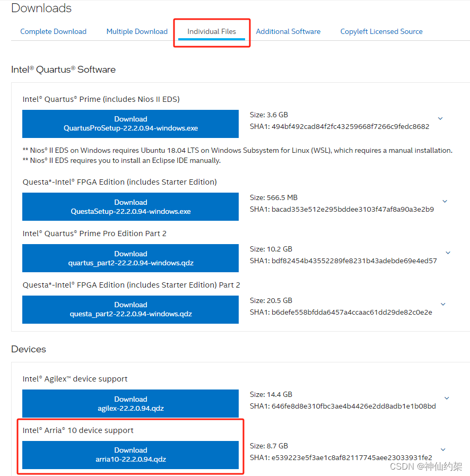Click the 'Size: 8.7 GB' text
The width and height of the screenshot is (470, 476).
269,446
